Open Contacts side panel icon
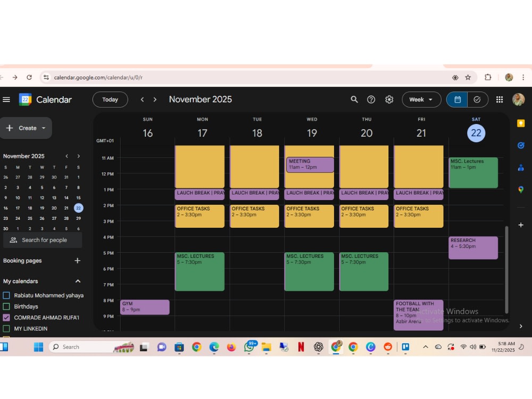This screenshot has height=399, width=532. tap(521, 168)
